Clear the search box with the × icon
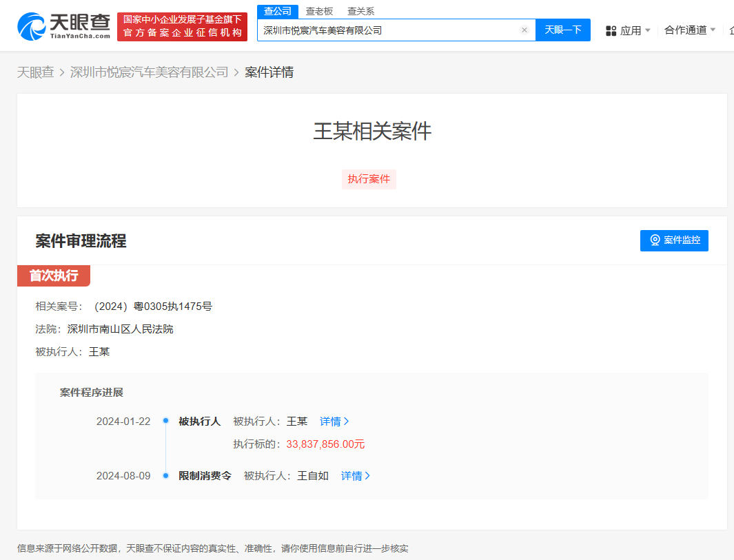 (524, 30)
